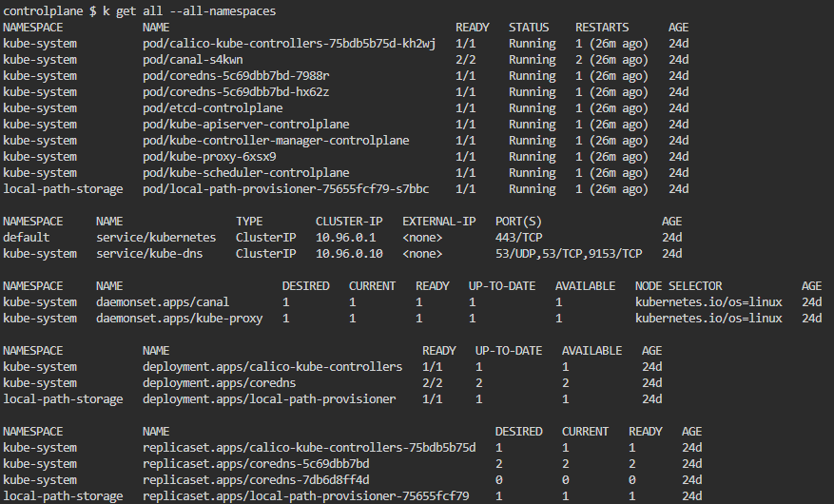Click the 53/UDP,53/TCP,9153/TCP ports value
This screenshot has height=504, width=834.
coord(569,253)
